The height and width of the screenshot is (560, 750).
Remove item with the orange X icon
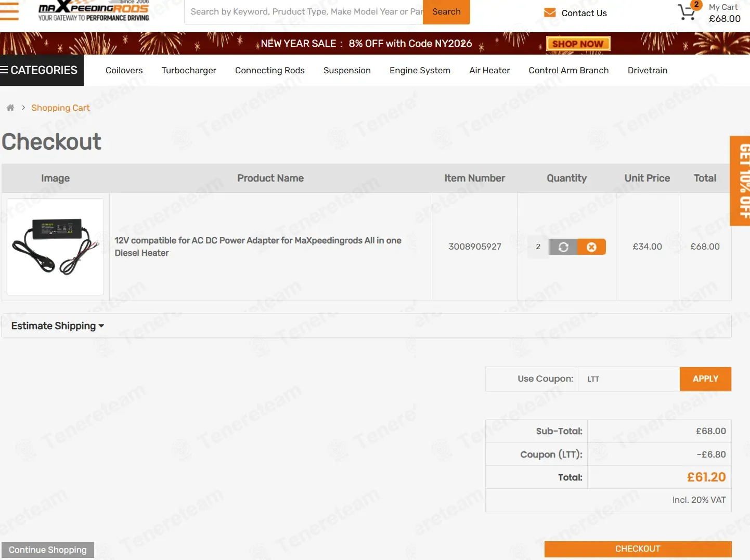pyautogui.click(x=591, y=247)
